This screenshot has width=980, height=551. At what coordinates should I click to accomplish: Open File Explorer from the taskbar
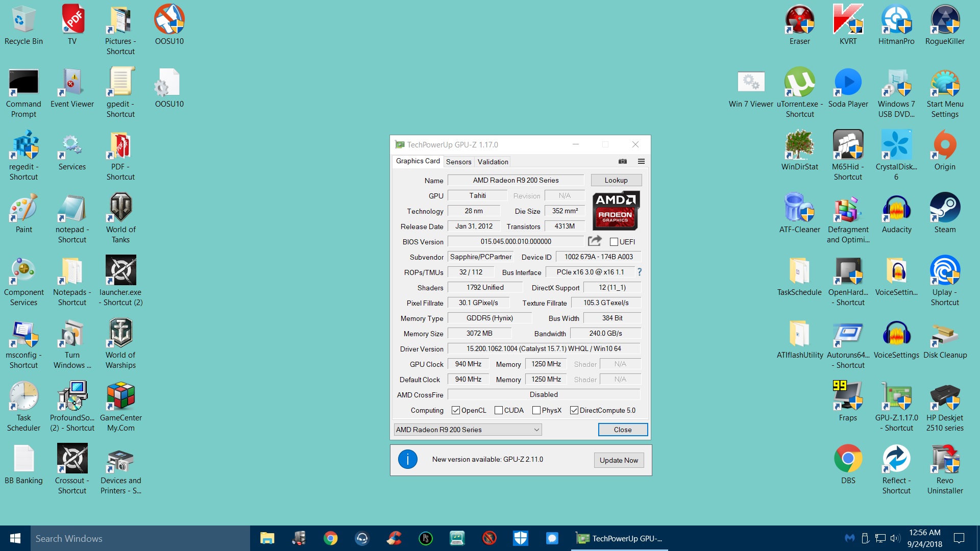click(267, 538)
